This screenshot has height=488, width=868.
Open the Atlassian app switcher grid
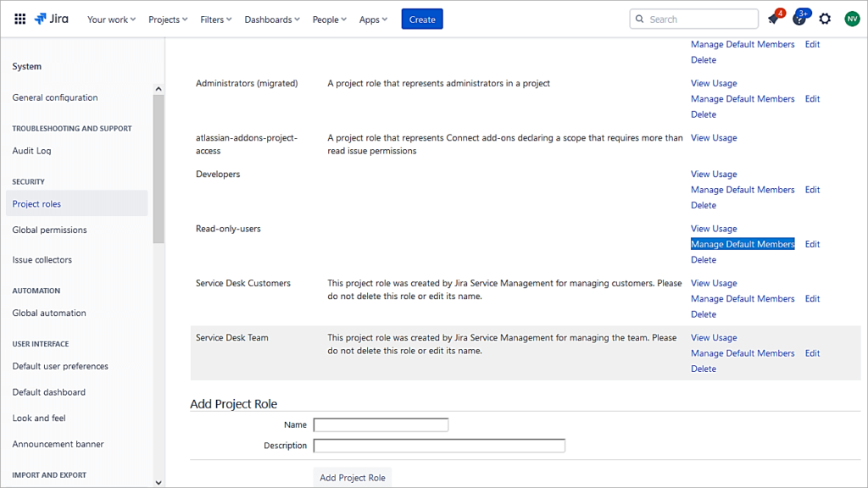[x=19, y=18]
